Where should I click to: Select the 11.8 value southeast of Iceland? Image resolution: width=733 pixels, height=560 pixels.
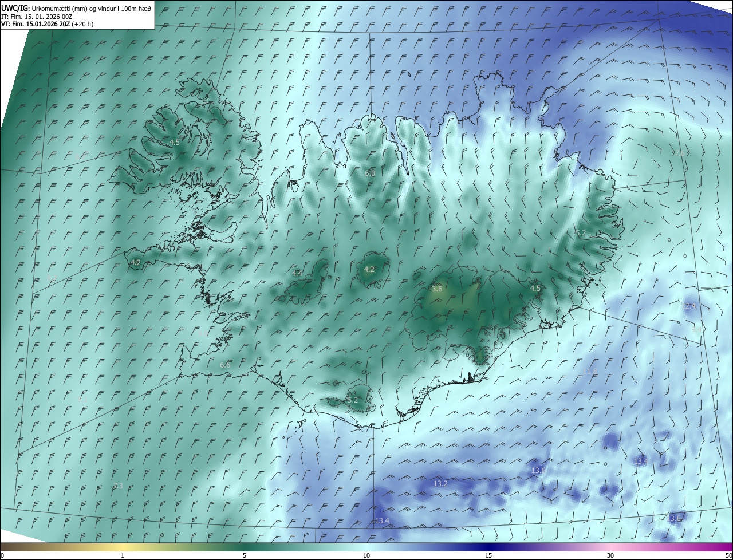click(590, 372)
